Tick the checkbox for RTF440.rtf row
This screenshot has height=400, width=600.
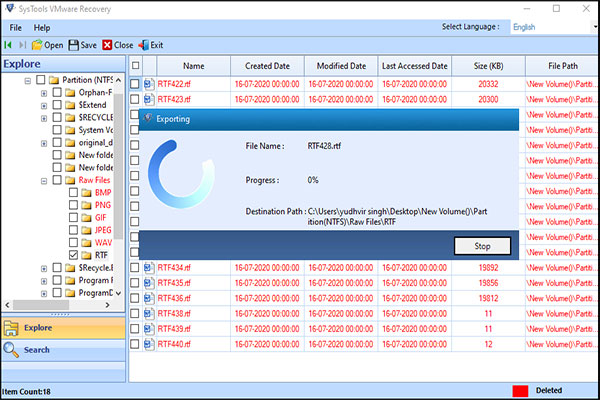coord(135,343)
